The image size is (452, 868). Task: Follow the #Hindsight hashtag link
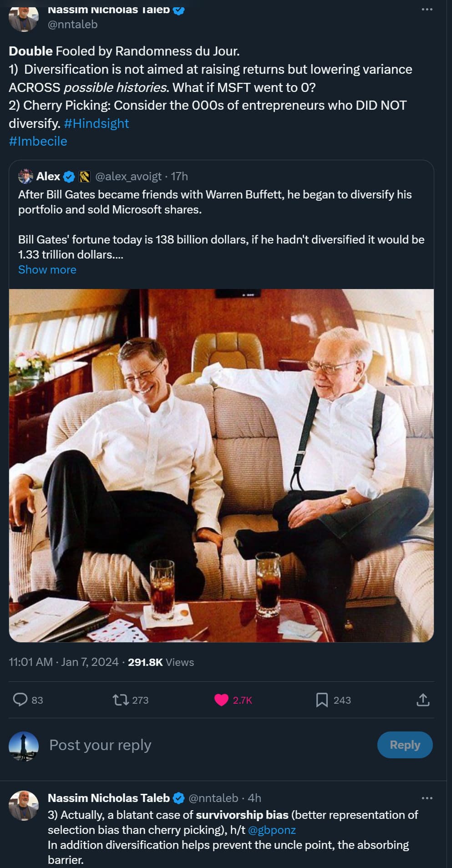coord(96,123)
